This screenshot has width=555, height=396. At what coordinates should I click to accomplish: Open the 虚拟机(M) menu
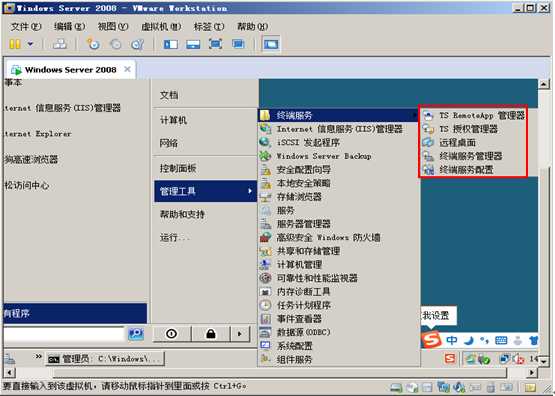click(161, 27)
